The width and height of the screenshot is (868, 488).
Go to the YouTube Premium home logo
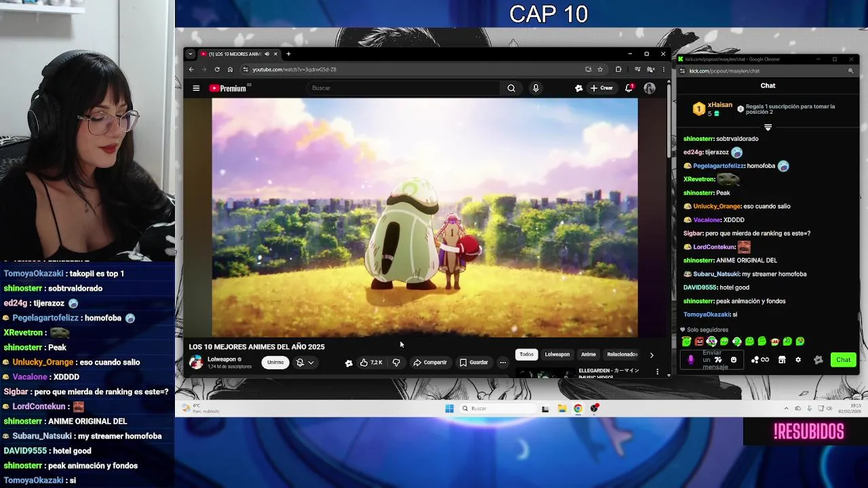tap(228, 88)
